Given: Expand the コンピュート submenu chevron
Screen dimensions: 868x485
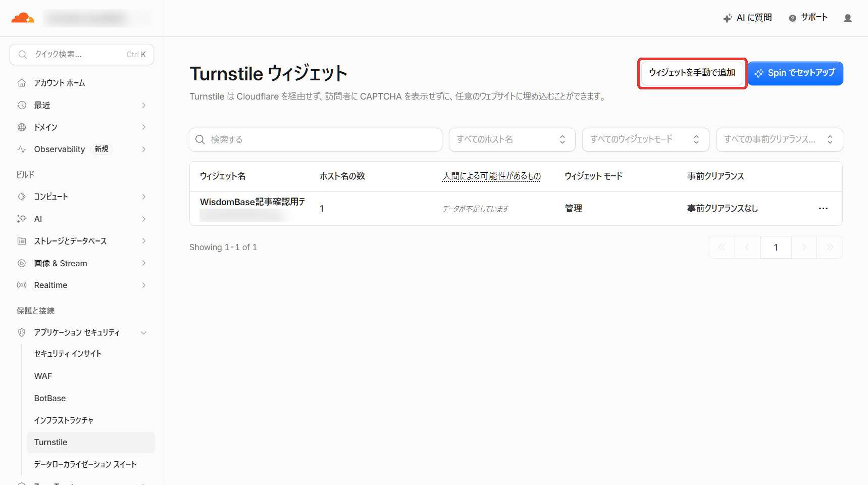Looking at the screenshot, I should (144, 197).
